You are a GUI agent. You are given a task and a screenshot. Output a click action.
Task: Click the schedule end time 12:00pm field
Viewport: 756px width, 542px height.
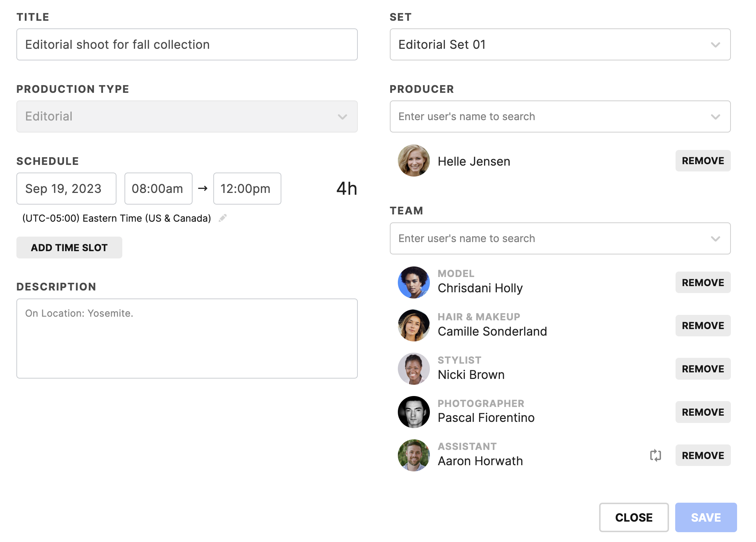(x=246, y=188)
